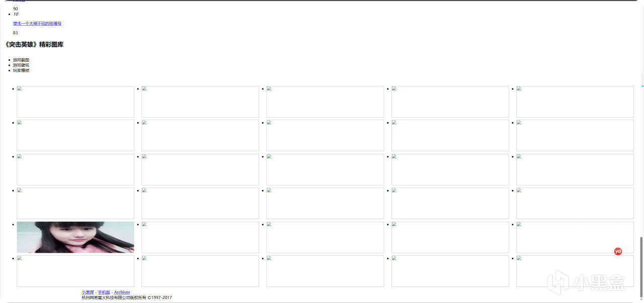Open the girl portrait photo thumbnail

[x=75, y=237]
